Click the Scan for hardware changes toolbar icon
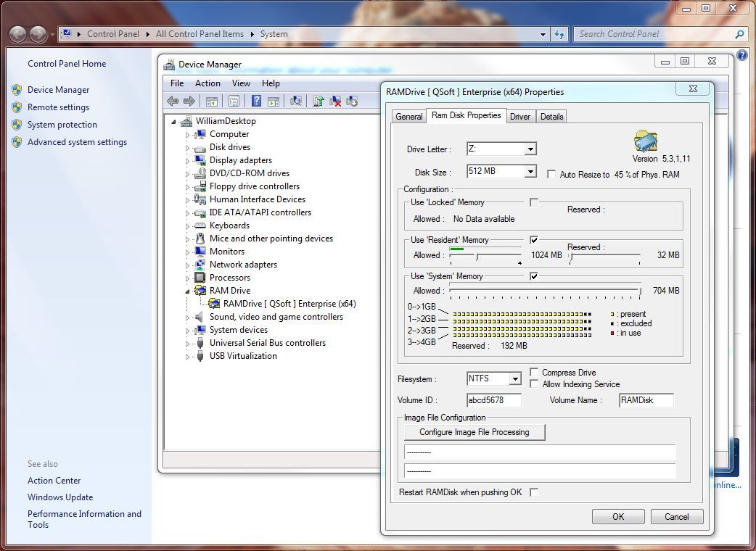 coord(295,101)
